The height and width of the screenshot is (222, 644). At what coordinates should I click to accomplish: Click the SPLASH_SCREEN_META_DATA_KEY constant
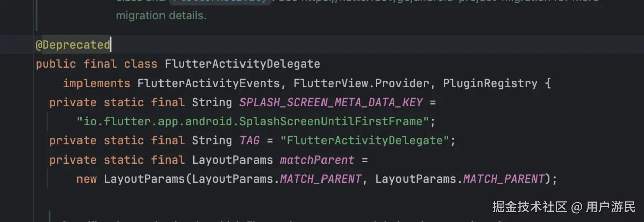pyautogui.click(x=331, y=102)
